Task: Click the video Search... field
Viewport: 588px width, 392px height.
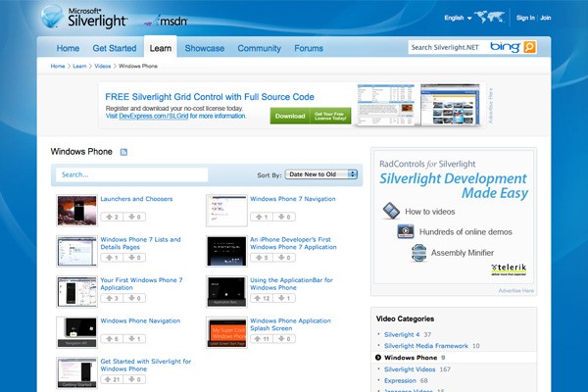Action: pos(131,174)
